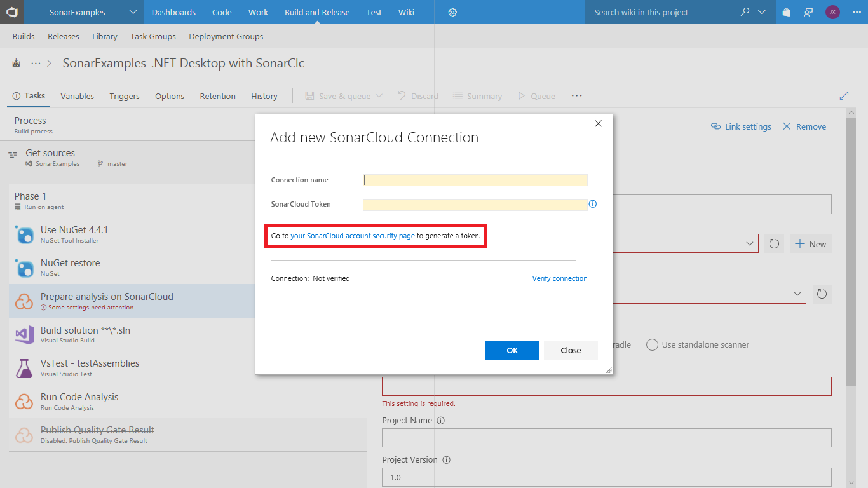Click the Connection name field
868x488 pixels.
tap(475, 180)
